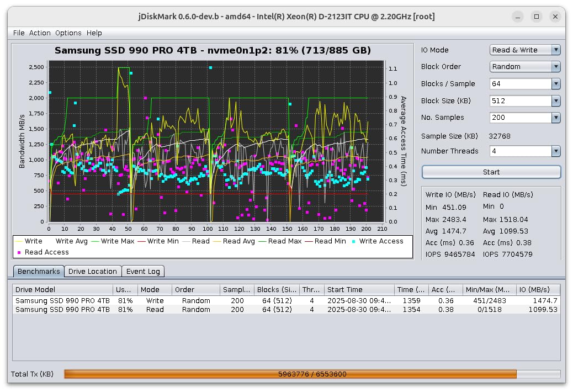This screenshot has width=573, height=392.
Task: Expand the Number Threads dropdown
Action: [525, 151]
